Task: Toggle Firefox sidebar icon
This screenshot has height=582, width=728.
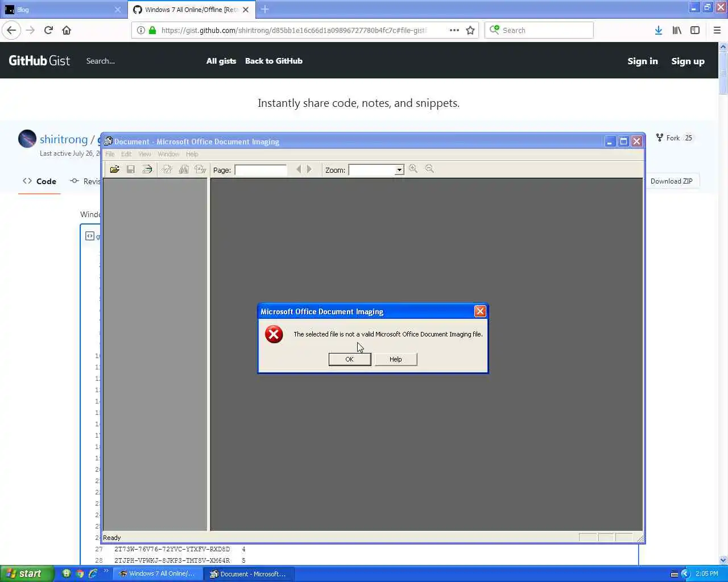Action: [695, 30]
